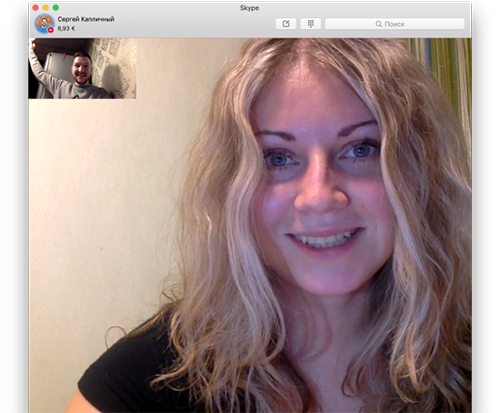This screenshot has height=413, width=500.
Task: Focus the Поиск search field
Action: pos(395,24)
